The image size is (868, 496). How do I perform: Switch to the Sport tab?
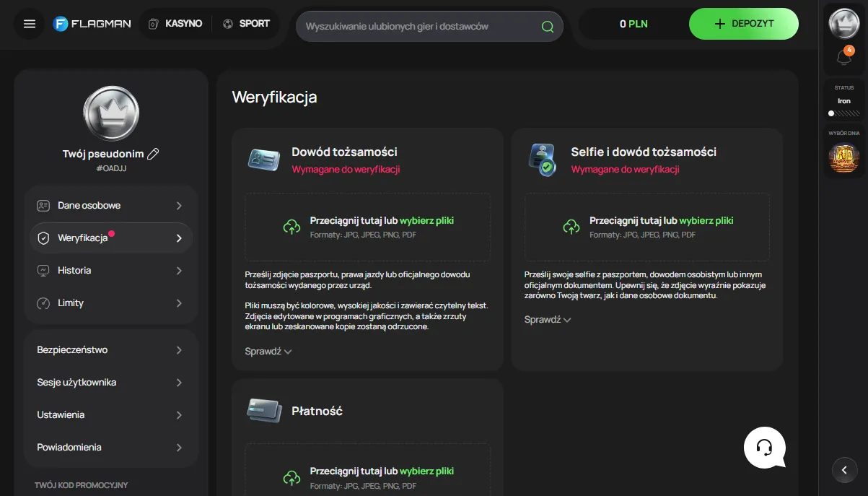246,24
